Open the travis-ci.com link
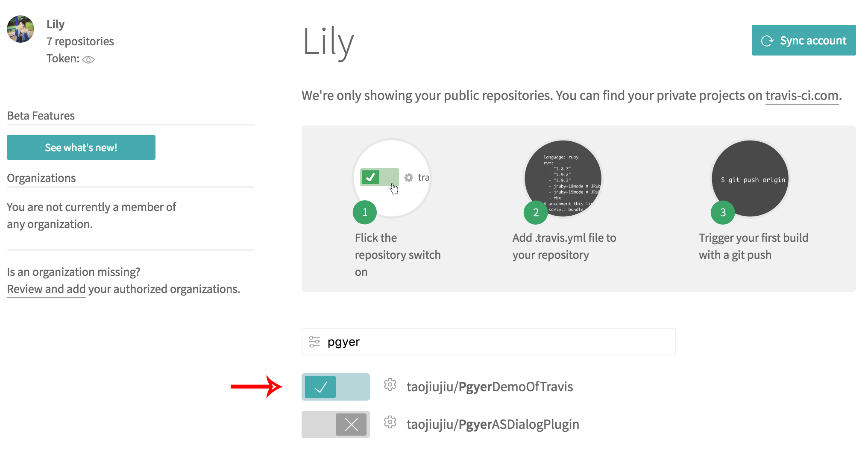Image resolution: width=868 pixels, height=451 pixels. [x=802, y=96]
